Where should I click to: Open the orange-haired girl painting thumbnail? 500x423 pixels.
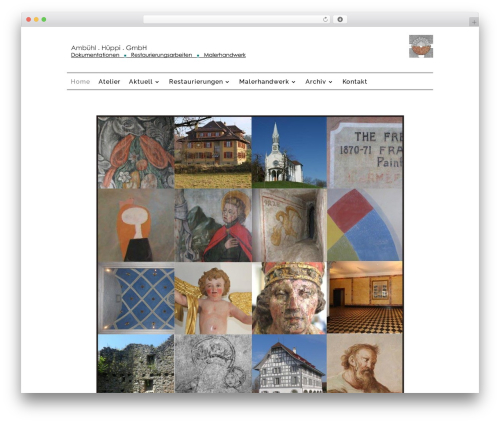[136, 225]
